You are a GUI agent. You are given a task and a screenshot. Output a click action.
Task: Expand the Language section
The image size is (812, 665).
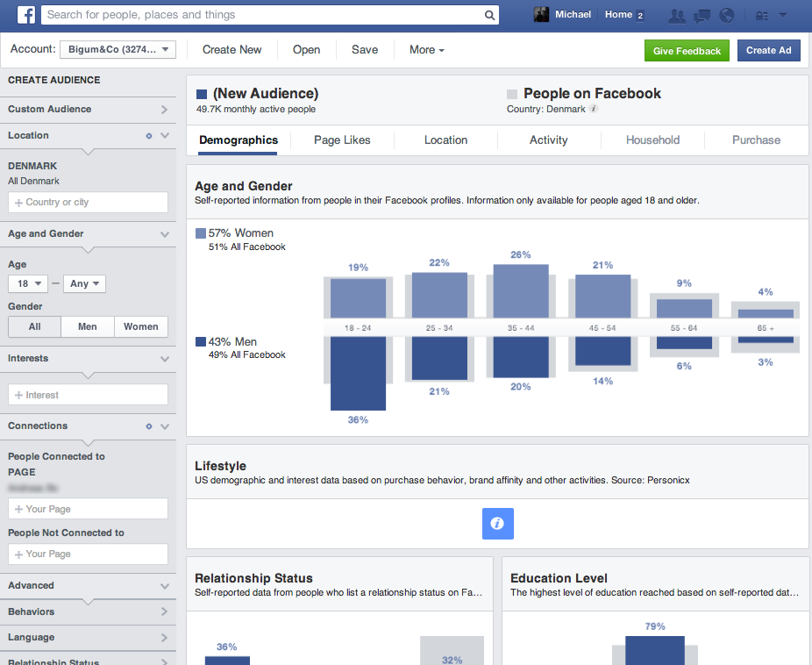pos(88,638)
